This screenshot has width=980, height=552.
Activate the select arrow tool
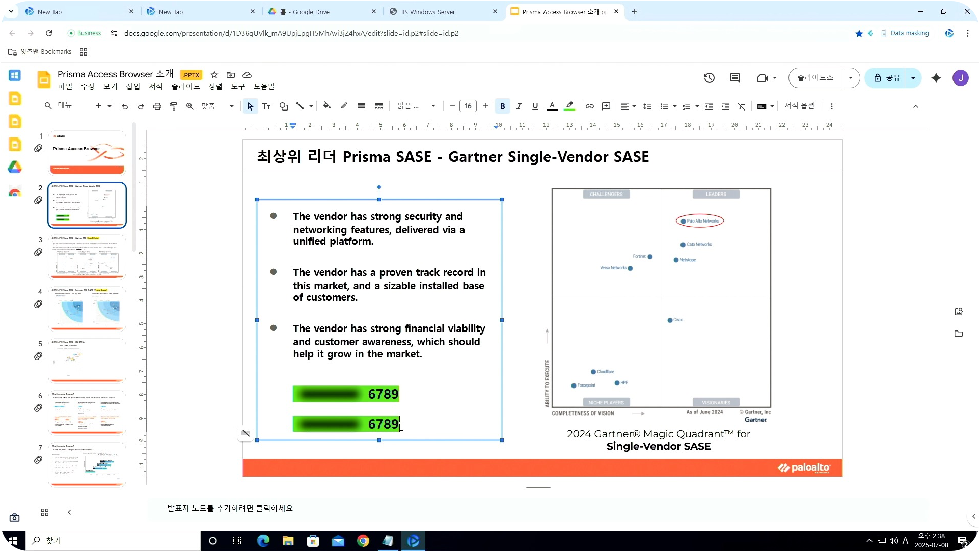pyautogui.click(x=250, y=106)
